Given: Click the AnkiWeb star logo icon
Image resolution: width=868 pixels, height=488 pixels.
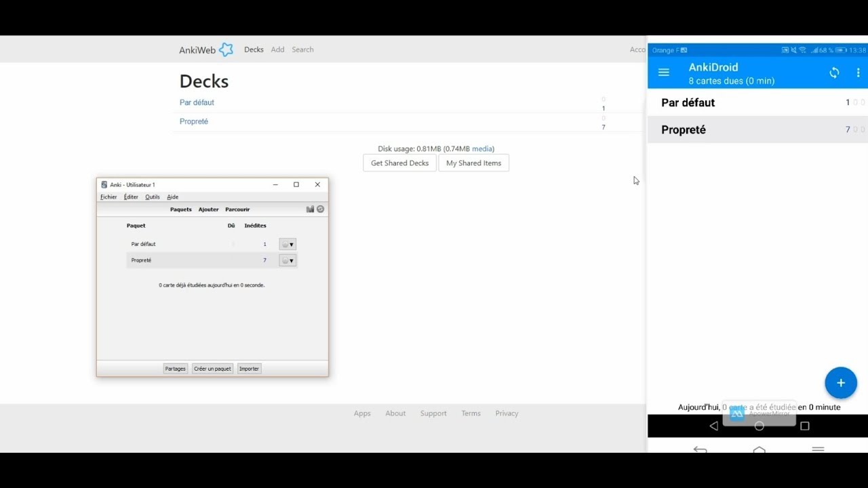Looking at the screenshot, I should click(x=226, y=49).
